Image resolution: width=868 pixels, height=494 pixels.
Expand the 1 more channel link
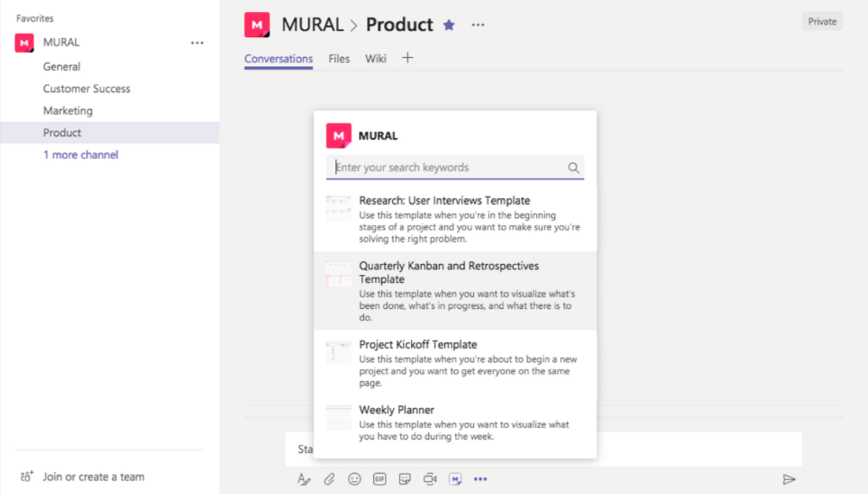click(80, 155)
